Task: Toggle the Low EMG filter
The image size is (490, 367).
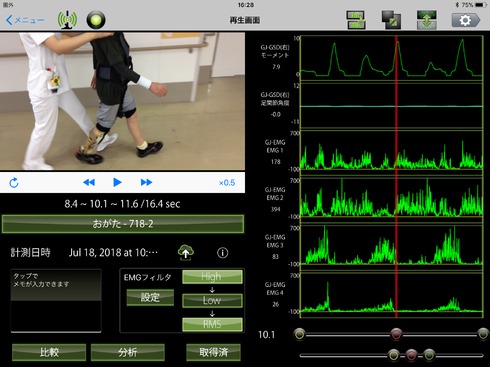Action: pyautogui.click(x=212, y=300)
